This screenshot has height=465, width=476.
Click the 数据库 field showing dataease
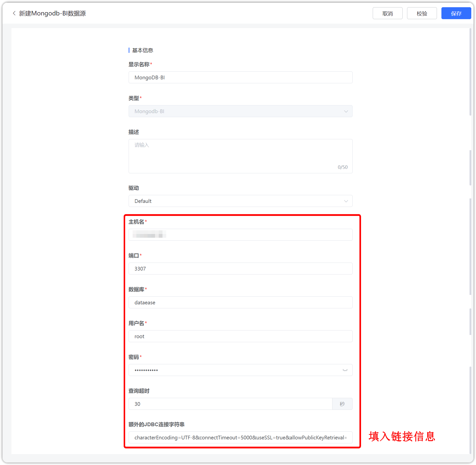coord(240,302)
